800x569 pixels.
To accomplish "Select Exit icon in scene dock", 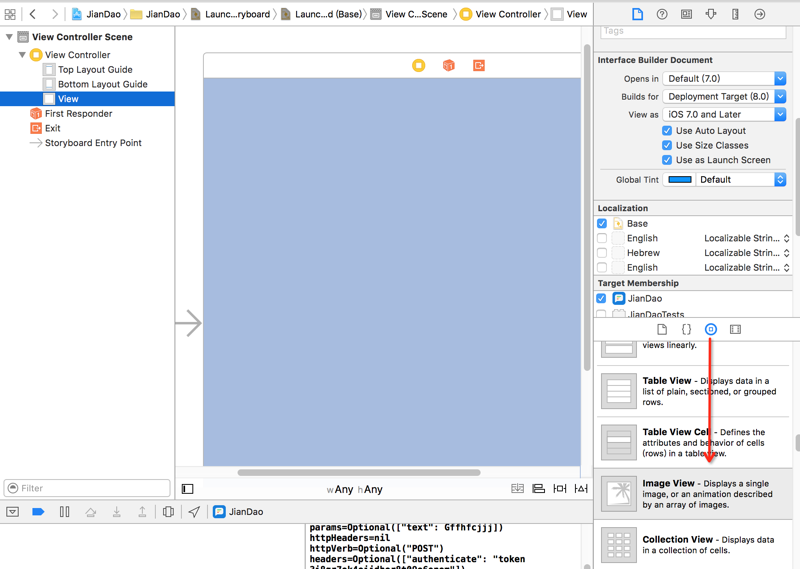I will [x=479, y=65].
